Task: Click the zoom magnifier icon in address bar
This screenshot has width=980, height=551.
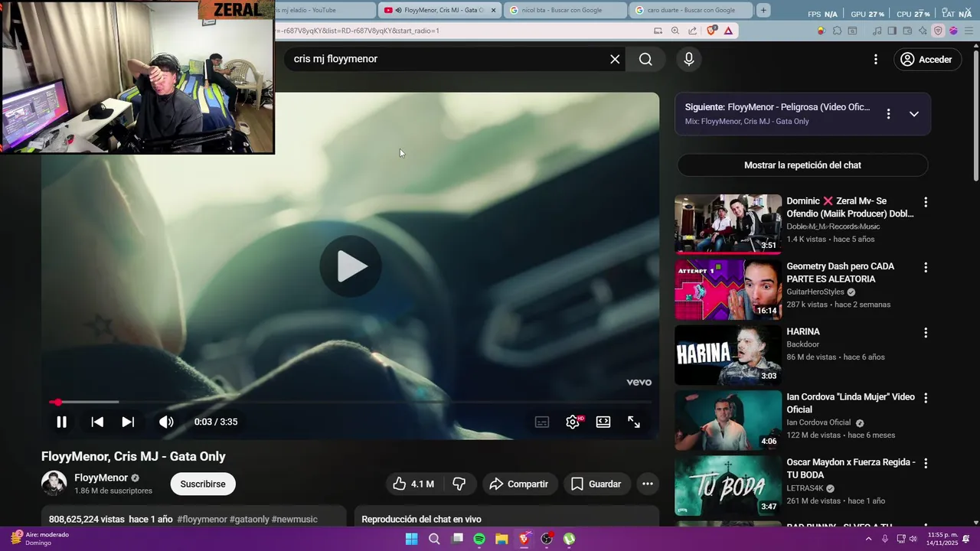Action: click(x=675, y=31)
